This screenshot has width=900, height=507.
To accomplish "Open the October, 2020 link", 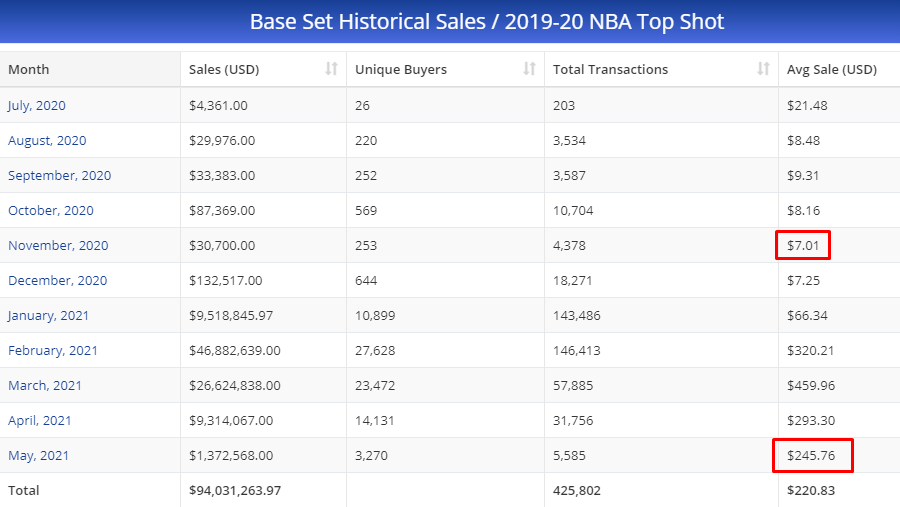I will tap(51, 211).
